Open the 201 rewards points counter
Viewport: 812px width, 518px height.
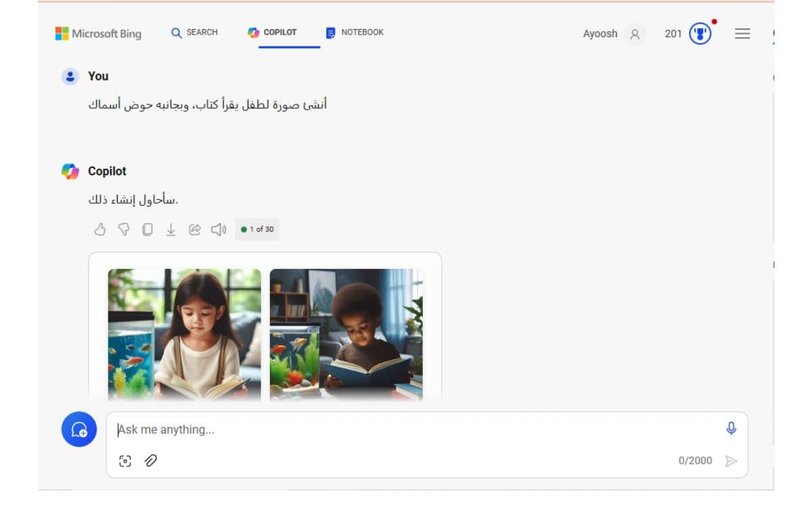point(673,33)
